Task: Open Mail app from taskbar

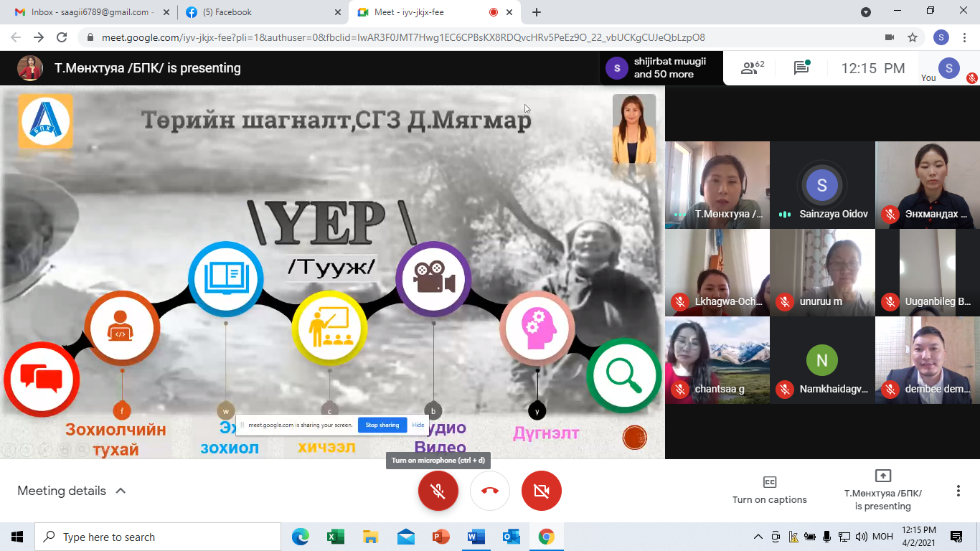Action: pos(405,537)
